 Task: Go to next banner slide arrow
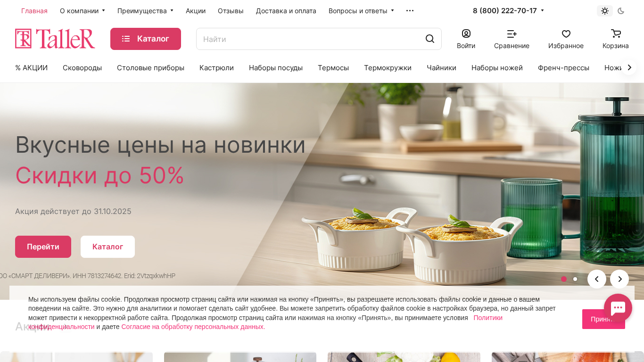coord(619,279)
